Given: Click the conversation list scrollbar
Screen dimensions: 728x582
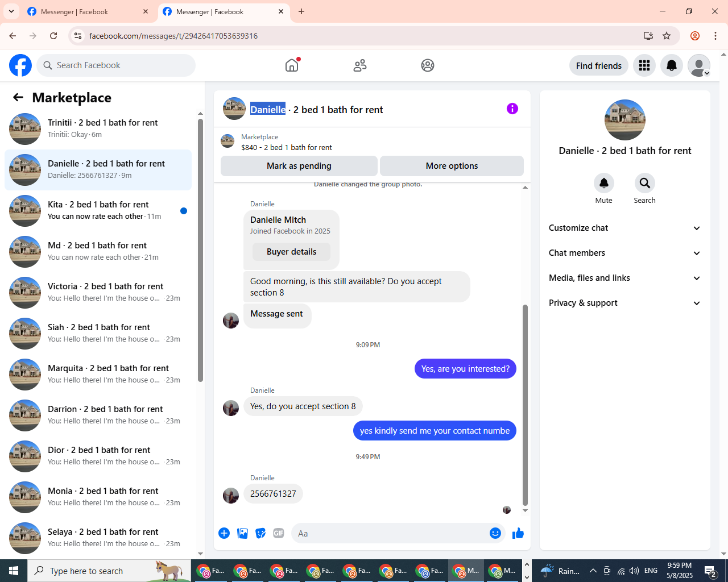Looking at the screenshot, I should point(200,250).
